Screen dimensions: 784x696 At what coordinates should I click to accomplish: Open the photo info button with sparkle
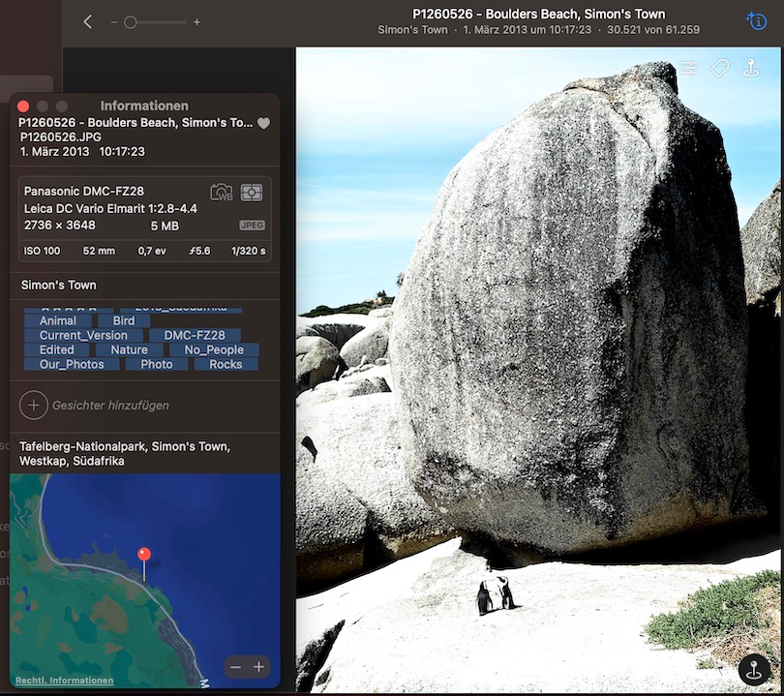[x=756, y=20]
